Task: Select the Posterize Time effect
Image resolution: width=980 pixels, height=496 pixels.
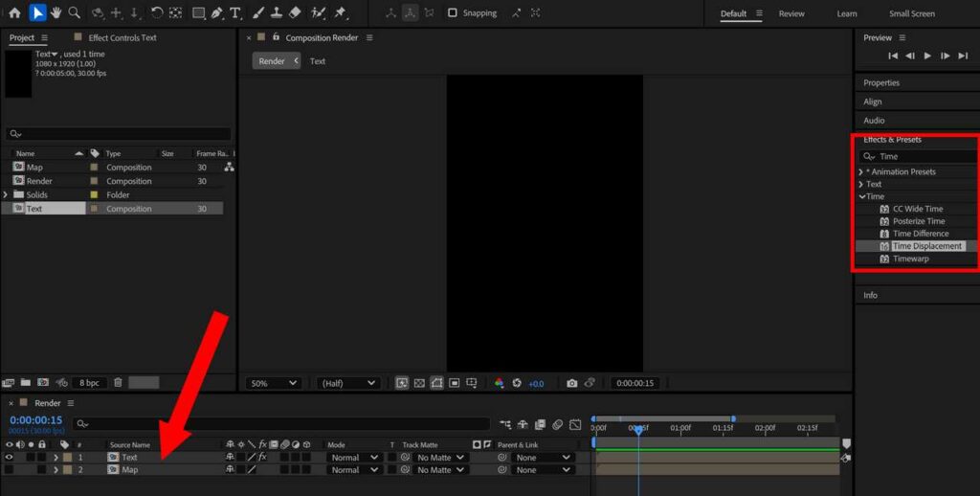Action: pyautogui.click(x=919, y=221)
